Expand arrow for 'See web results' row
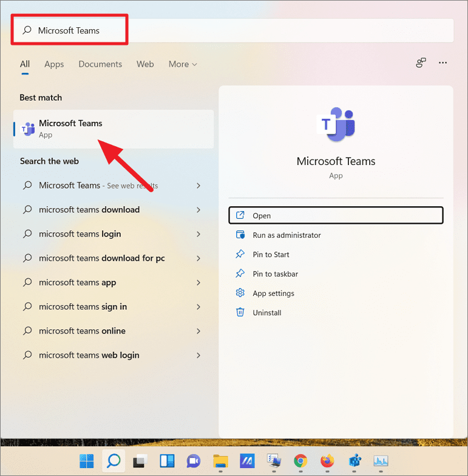The image size is (468, 476). tap(198, 186)
